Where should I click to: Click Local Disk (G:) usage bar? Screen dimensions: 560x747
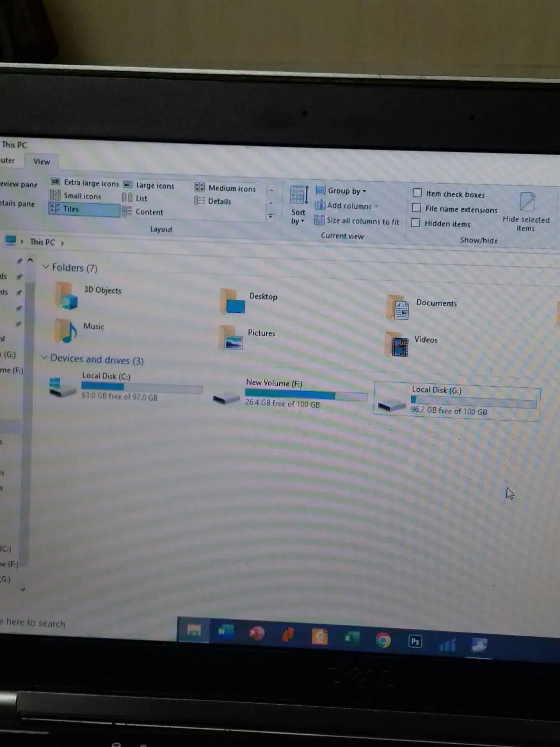tap(473, 401)
